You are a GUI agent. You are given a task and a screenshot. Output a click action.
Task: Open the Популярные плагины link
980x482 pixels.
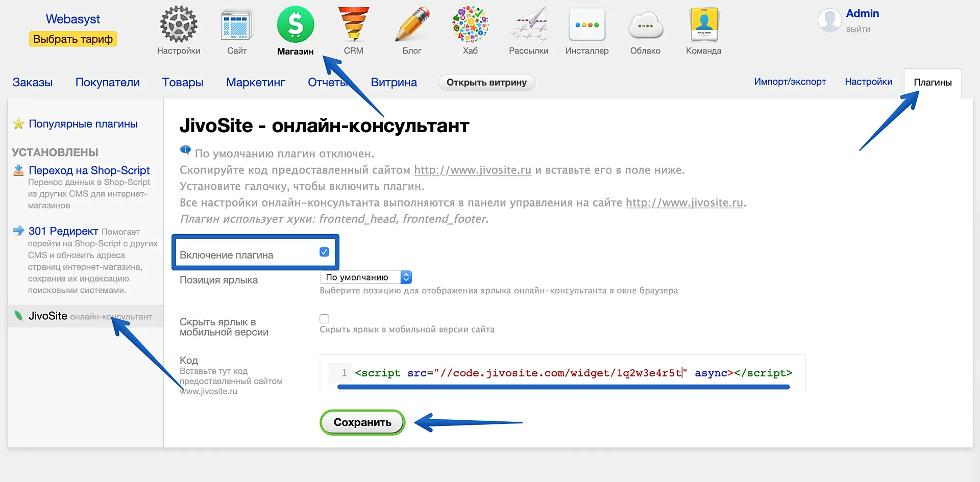83,124
